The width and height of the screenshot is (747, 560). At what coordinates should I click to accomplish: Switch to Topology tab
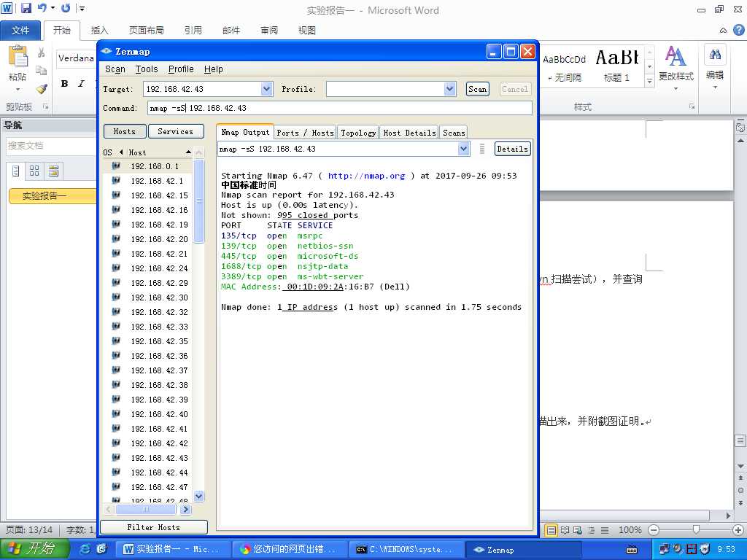click(358, 133)
